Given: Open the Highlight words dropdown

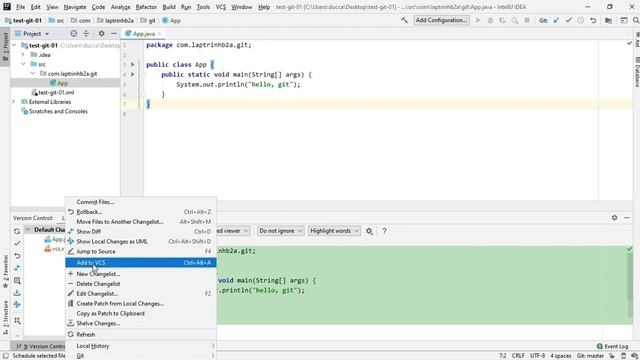Looking at the screenshot, I should [334, 231].
